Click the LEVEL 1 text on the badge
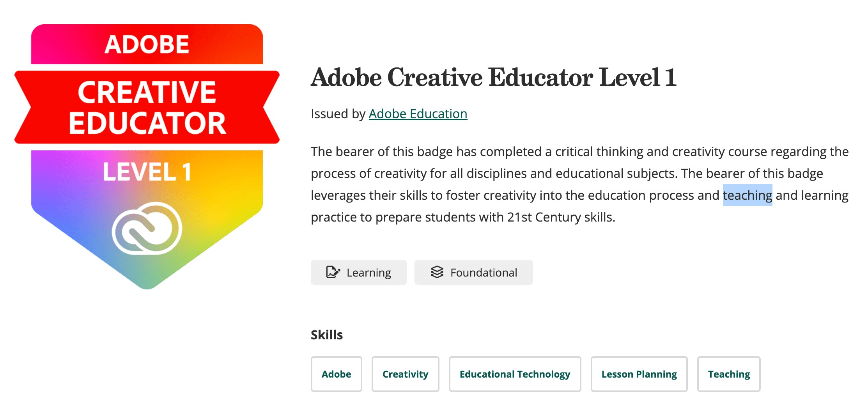The height and width of the screenshot is (408, 868). click(x=147, y=172)
